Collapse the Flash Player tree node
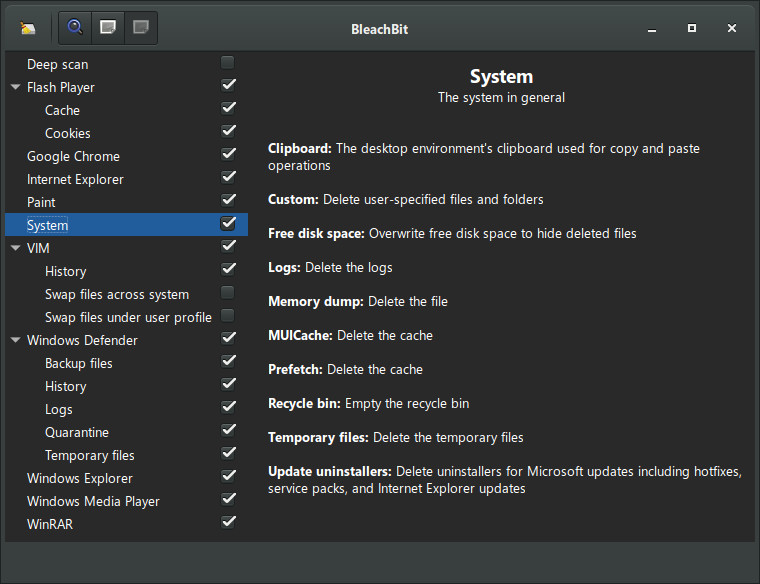The width and height of the screenshot is (760, 584). pos(15,87)
